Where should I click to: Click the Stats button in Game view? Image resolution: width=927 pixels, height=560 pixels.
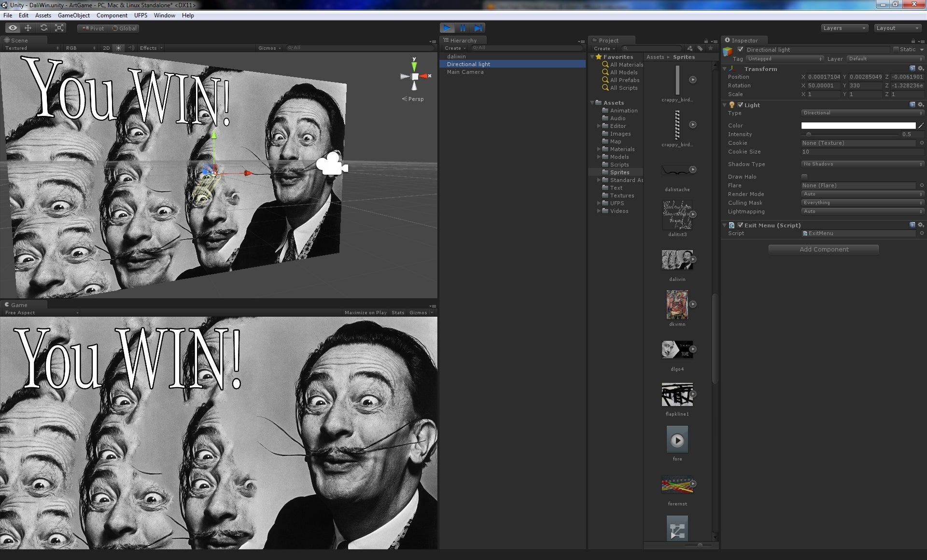398,313
